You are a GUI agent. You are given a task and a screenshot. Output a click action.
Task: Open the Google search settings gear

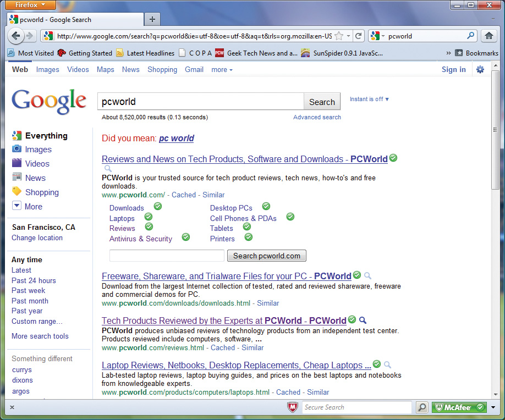(x=480, y=70)
